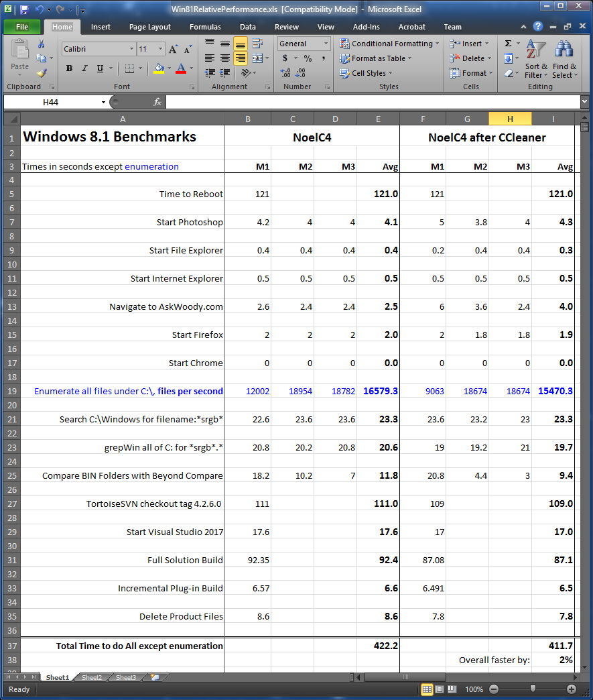Toggle Align Text Left
The image size is (593, 700).
[210, 58]
